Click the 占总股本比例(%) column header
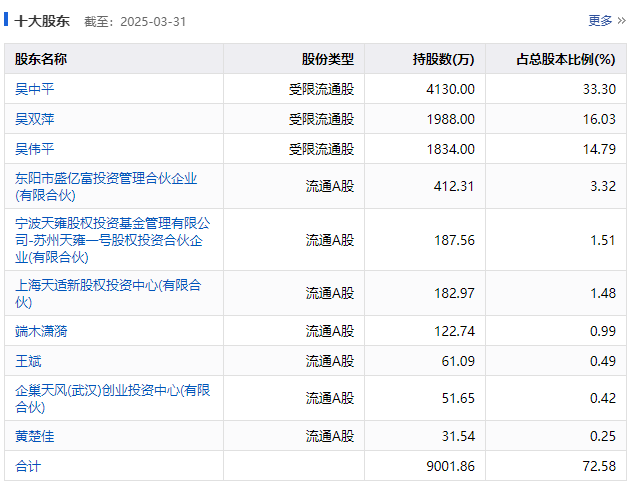The image size is (635, 485). 565,59
